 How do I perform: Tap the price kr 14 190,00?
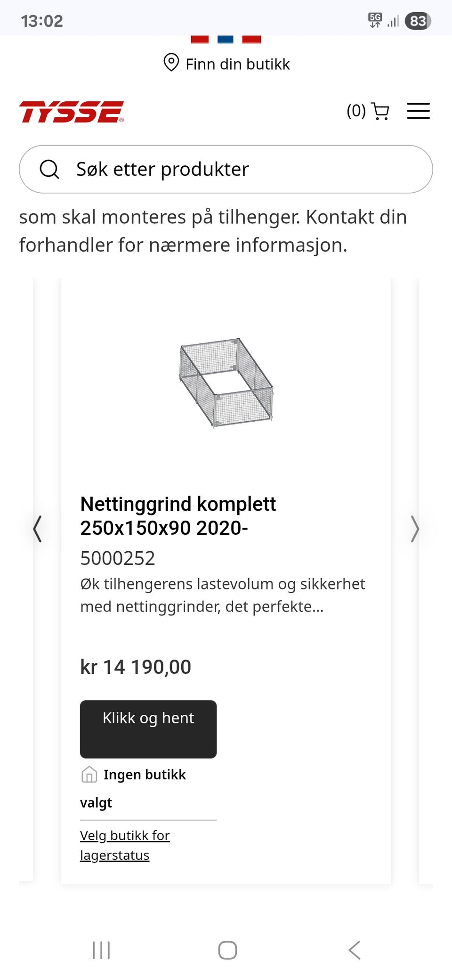pyautogui.click(x=136, y=667)
